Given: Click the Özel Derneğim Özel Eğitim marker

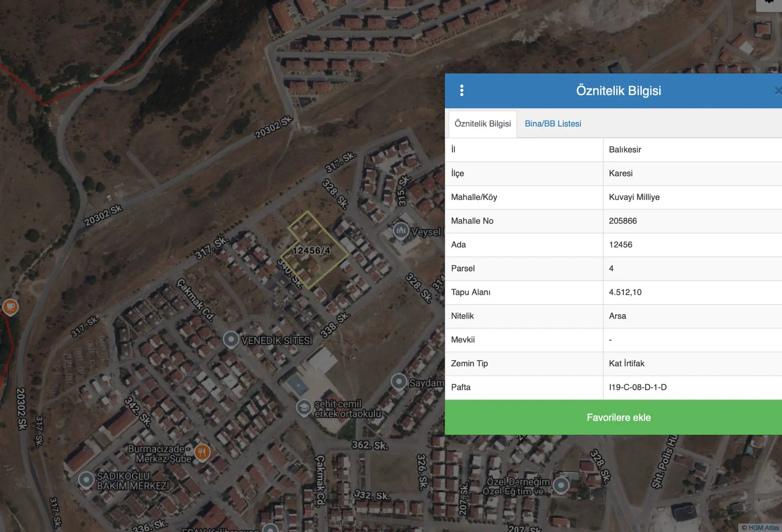Looking at the screenshot, I should 561,485.
